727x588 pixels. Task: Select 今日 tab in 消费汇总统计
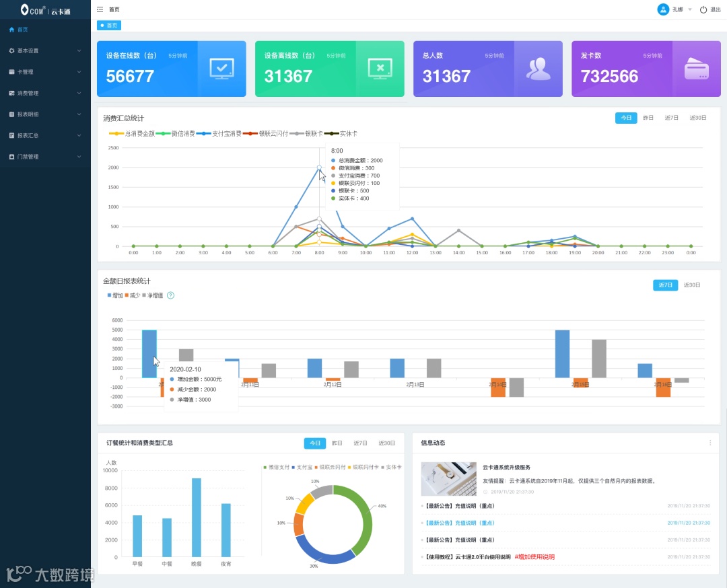tap(626, 118)
